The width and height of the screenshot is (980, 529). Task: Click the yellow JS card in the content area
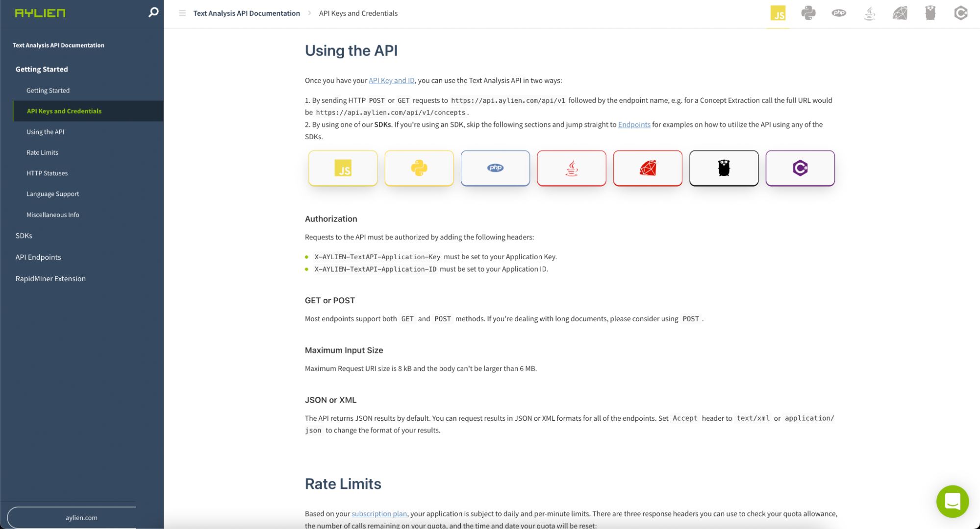click(343, 168)
